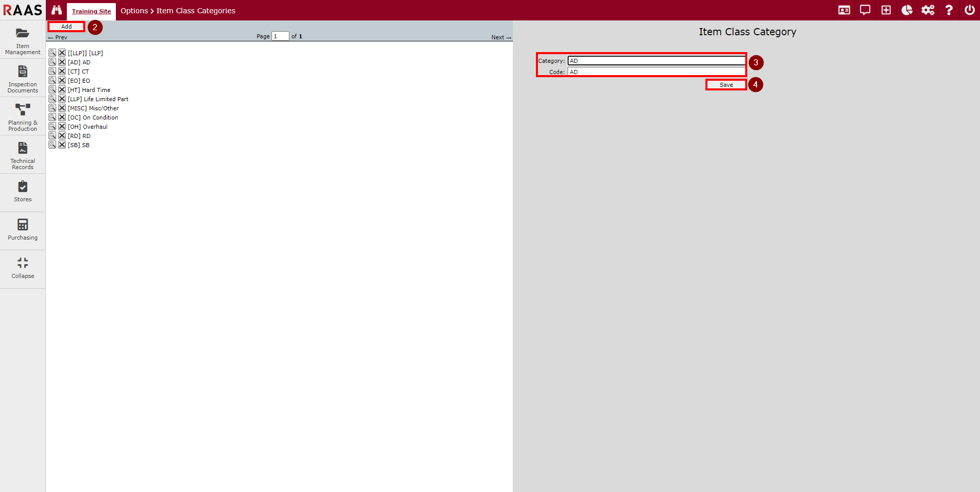Open the settings gears icon
980x492 pixels.
click(x=927, y=10)
